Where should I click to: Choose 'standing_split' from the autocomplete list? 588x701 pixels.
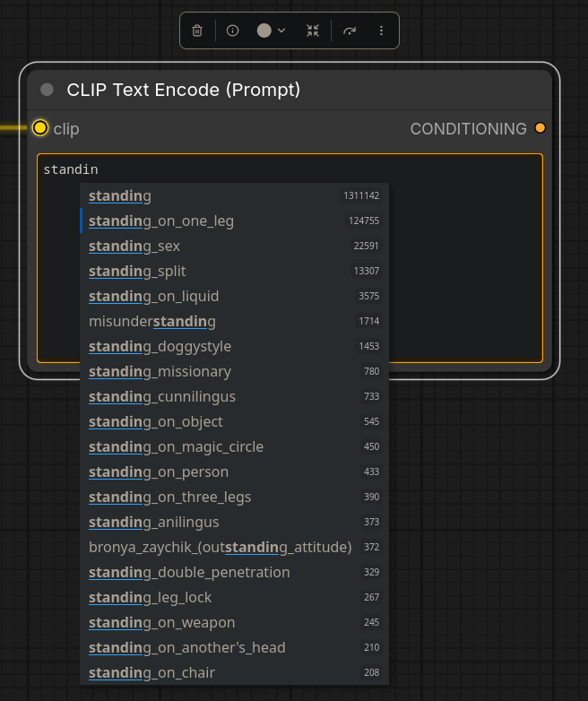(x=234, y=271)
